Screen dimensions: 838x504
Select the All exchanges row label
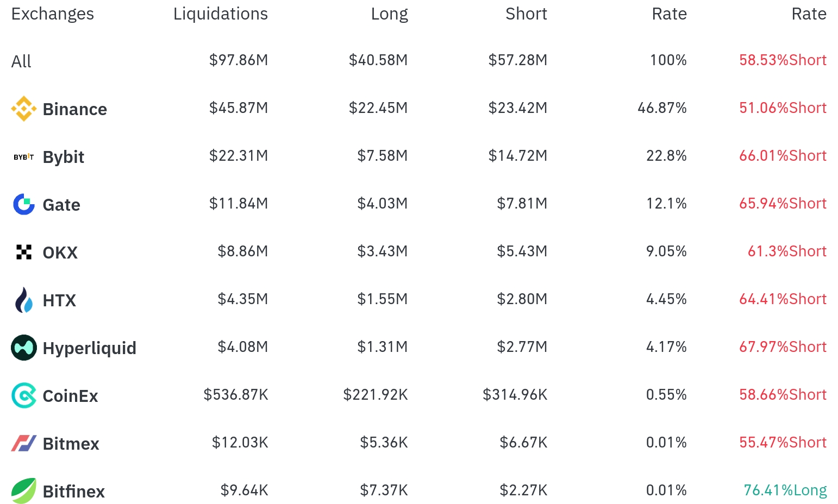coord(21,61)
